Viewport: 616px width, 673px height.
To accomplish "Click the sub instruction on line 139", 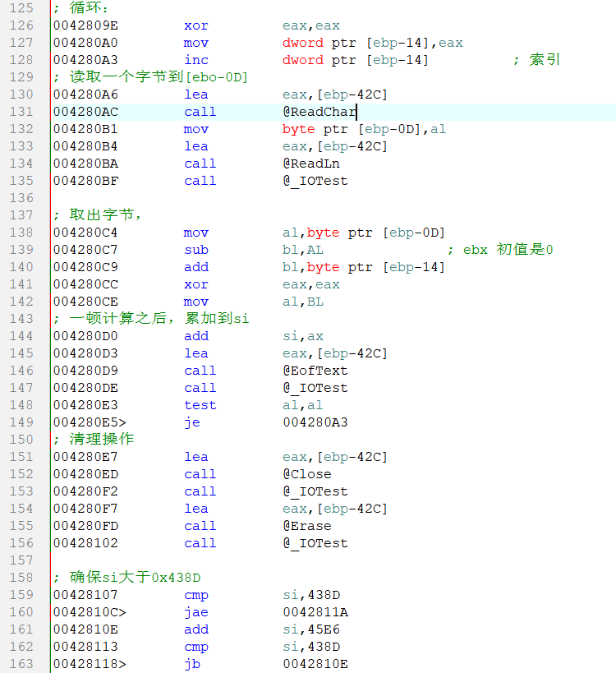I will [x=196, y=250].
